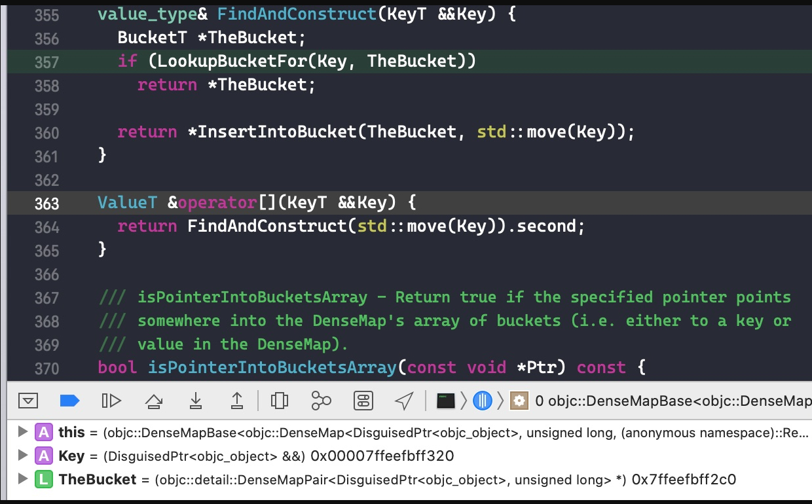Image resolution: width=812 pixels, height=504 pixels.
Task: Click line number 363 in the gutter
Action: pos(46,204)
